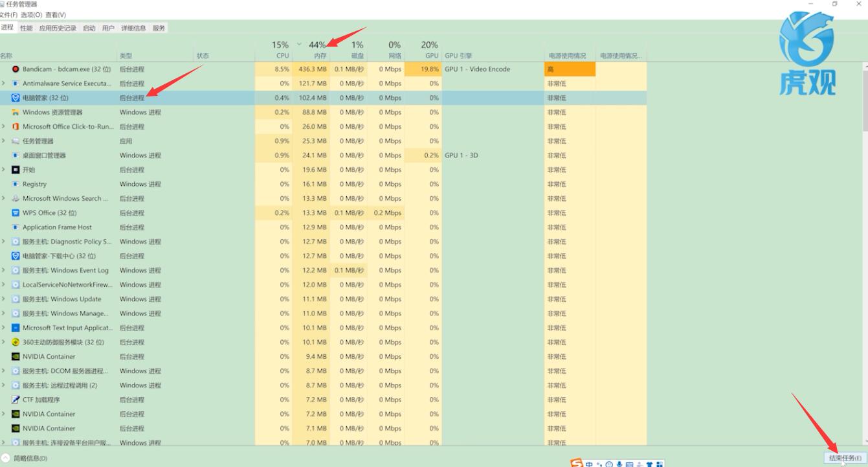This screenshot has height=467, width=868.
Task: Open the Sogou skin shirt icon
Action: point(649,464)
